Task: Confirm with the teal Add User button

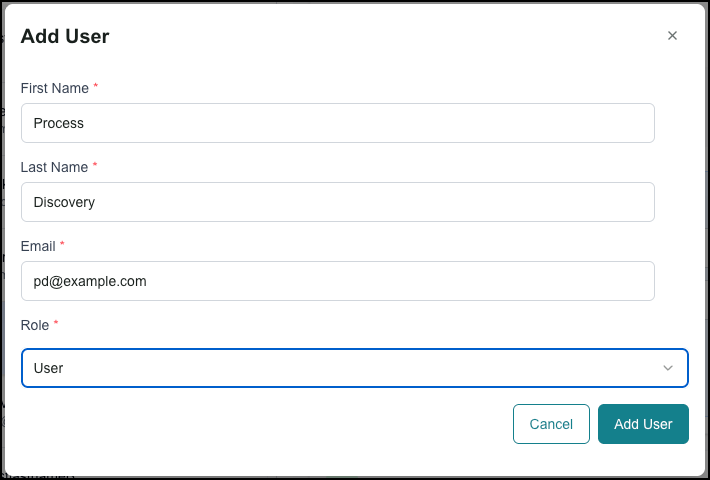Action: click(x=643, y=424)
